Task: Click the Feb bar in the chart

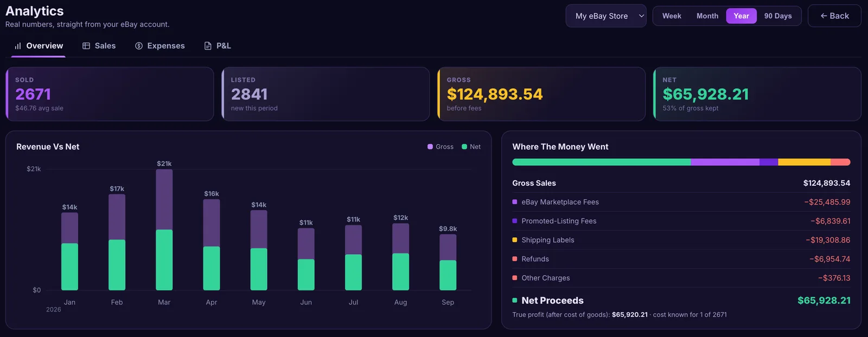Action: click(x=117, y=242)
